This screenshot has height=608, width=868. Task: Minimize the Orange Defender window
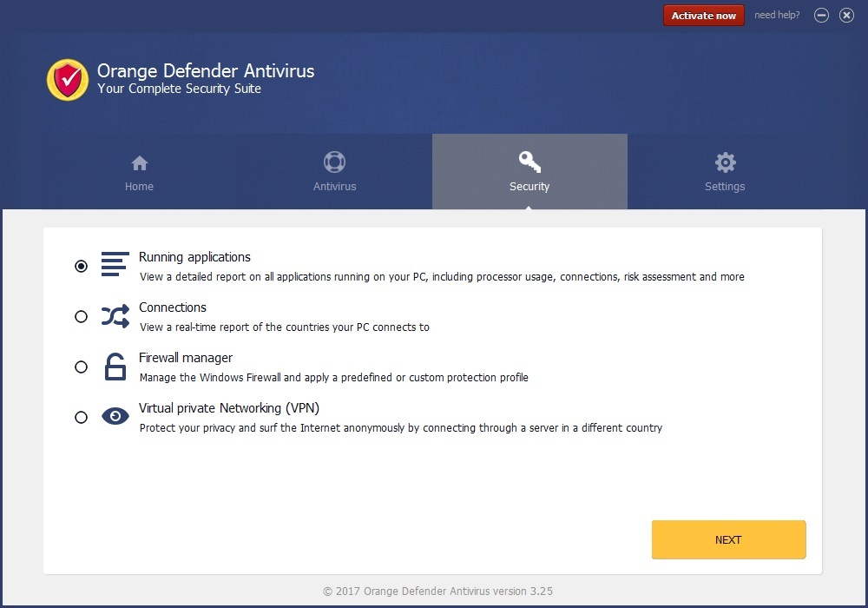coord(821,16)
